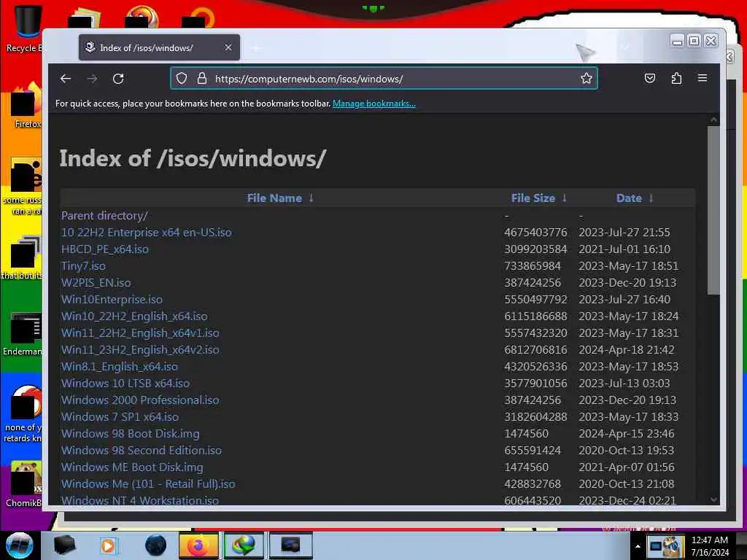Image resolution: width=747 pixels, height=560 pixels.
Task: Download Win10Enterprise.iso
Action: (112, 300)
